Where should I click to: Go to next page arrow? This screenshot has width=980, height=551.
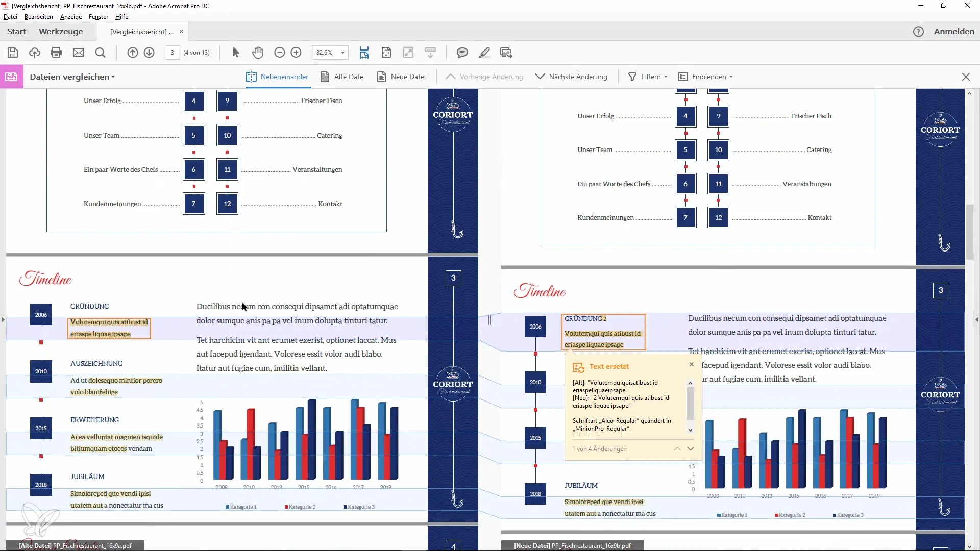[x=149, y=53]
